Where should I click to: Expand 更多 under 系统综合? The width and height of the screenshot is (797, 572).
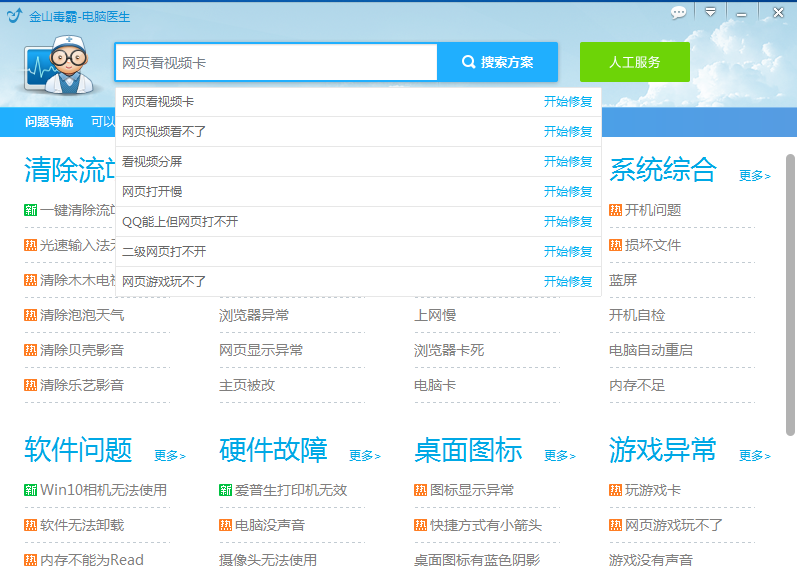click(x=755, y=175)
